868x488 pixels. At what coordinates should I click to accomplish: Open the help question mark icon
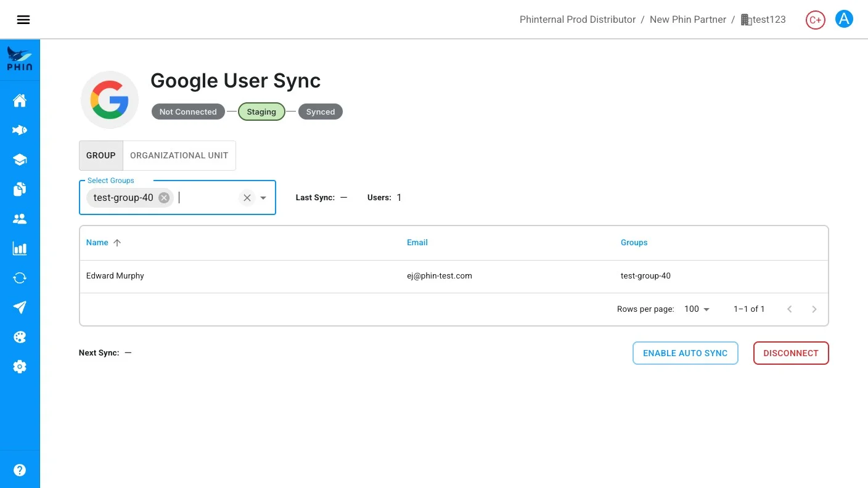click(x=20, y=470)
